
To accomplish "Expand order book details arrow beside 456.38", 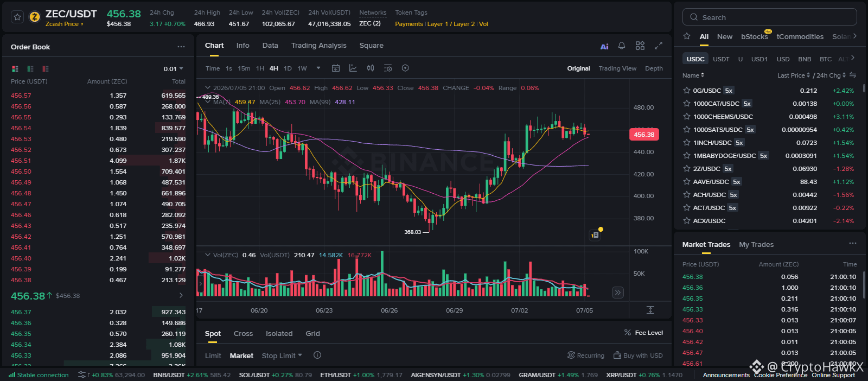I will tap(181, 295).
